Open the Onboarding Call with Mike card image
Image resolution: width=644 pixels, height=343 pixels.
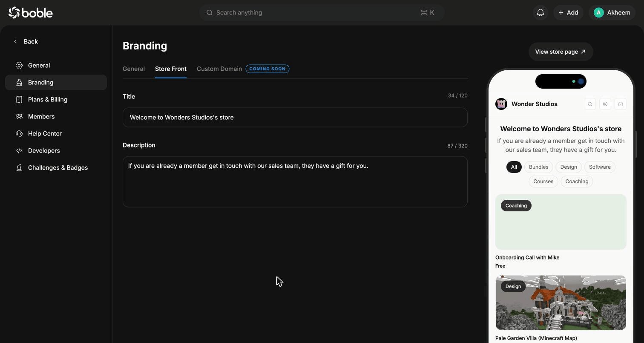561,222
